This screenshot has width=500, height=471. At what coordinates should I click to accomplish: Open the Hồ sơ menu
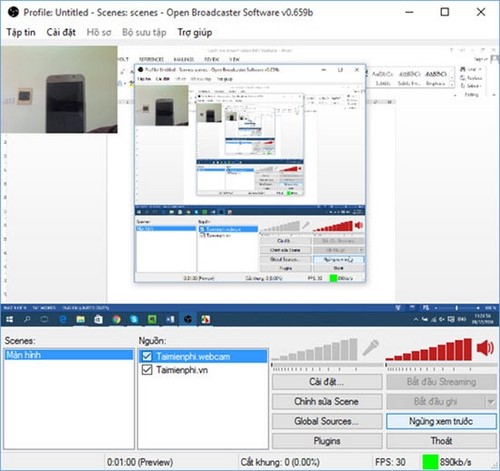pyautogui.click(x=99, y=32)
